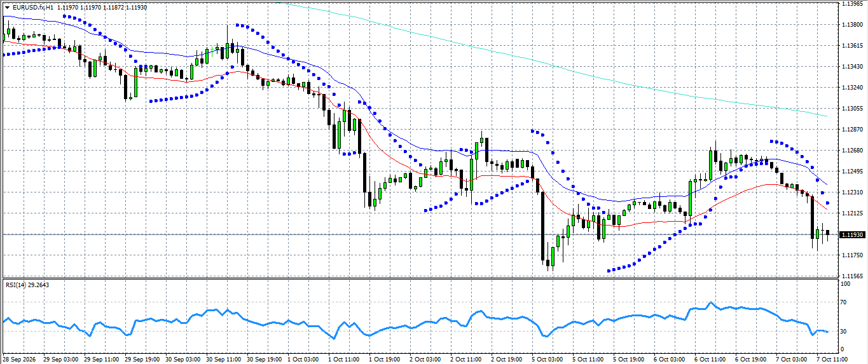Click the 30 Sep 11:00 time label
Image resolution: width=868 pixels, height=364 pixels.
[x=223, y=359]
